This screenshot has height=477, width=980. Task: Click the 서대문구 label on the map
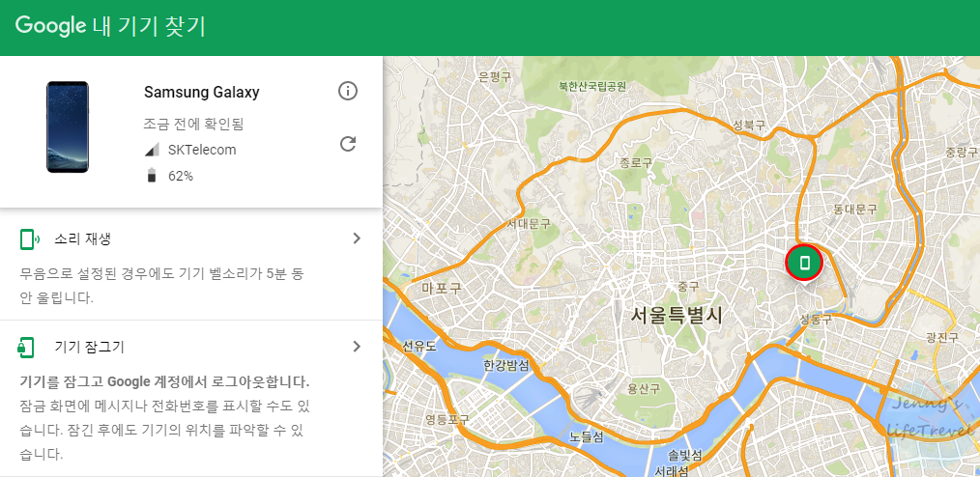click(528, 223)
